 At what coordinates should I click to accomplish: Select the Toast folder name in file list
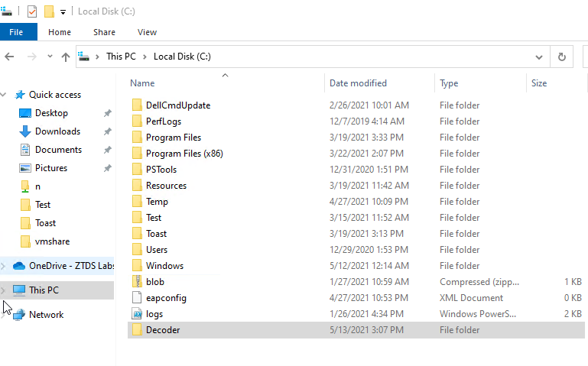[x=157, y=234]
